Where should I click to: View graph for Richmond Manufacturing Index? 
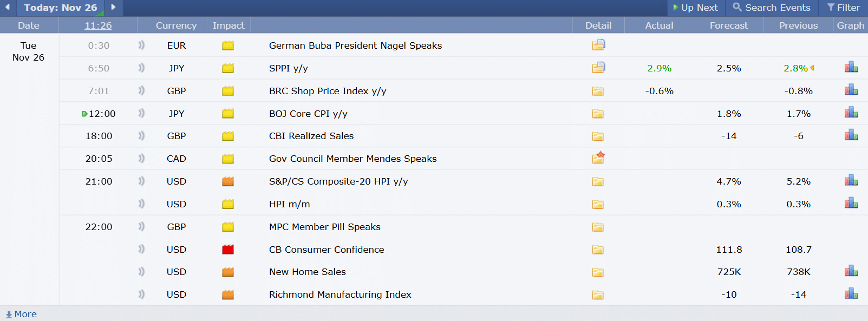coord(851,294)
